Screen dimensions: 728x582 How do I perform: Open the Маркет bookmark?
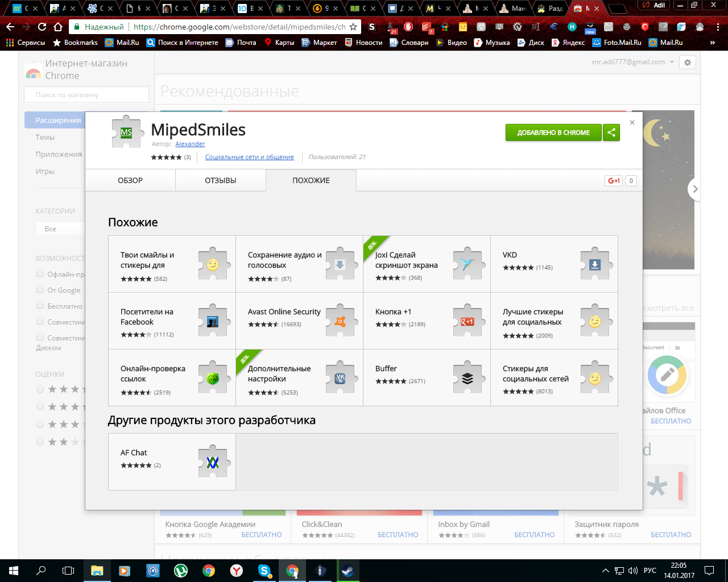click(x=319, y=43)
